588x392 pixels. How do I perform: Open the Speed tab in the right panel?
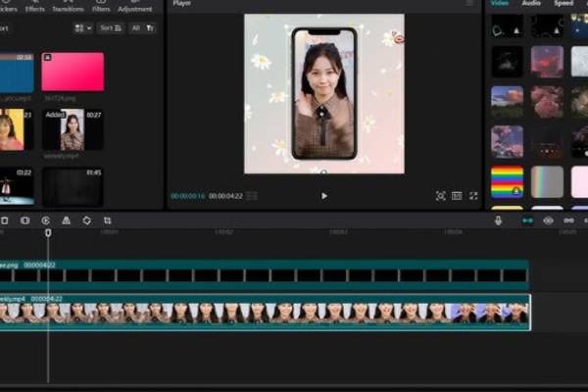coord(563,4)
